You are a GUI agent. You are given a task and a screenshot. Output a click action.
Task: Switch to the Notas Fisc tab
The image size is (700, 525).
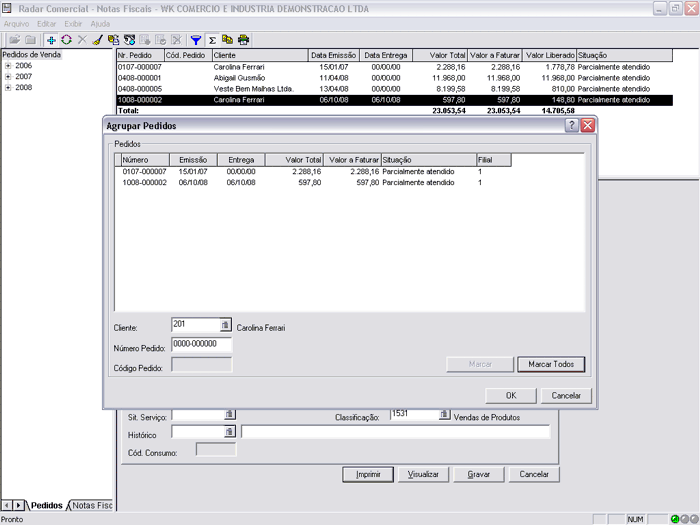click(92, 506)
